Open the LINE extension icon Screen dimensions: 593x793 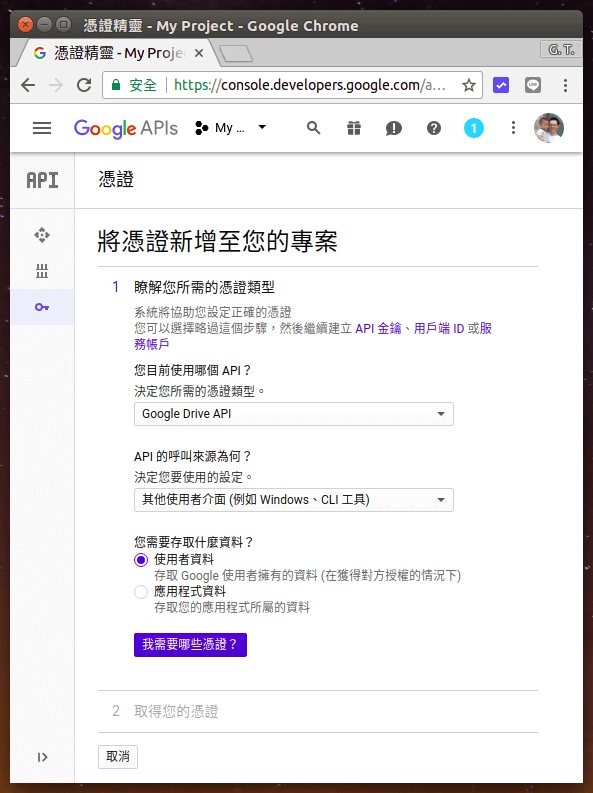(532, 85)
